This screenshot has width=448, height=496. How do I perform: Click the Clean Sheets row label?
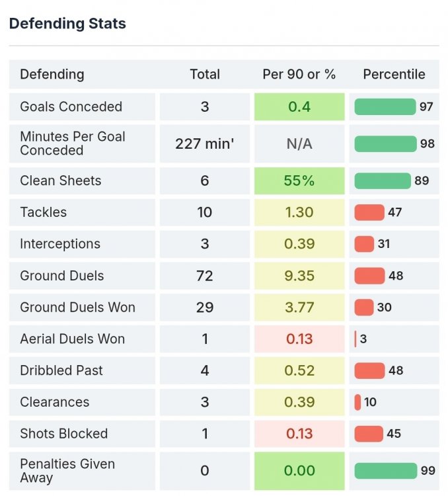pyautogui.click(x=61, y=181)
